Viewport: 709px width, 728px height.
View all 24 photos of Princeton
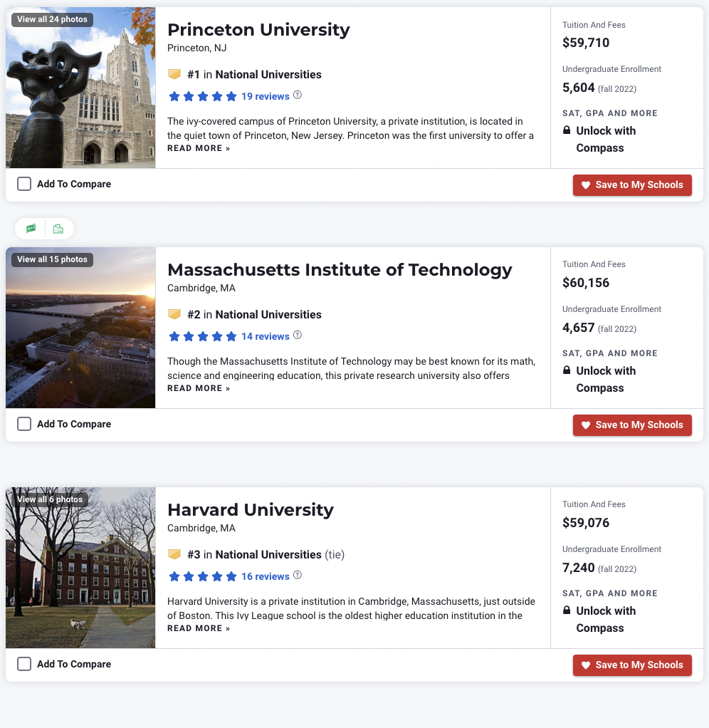point(52,19)
